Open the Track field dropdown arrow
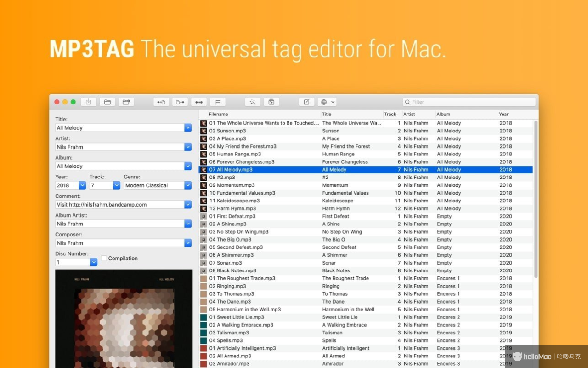The image size is (588, 368). (117, 185)
